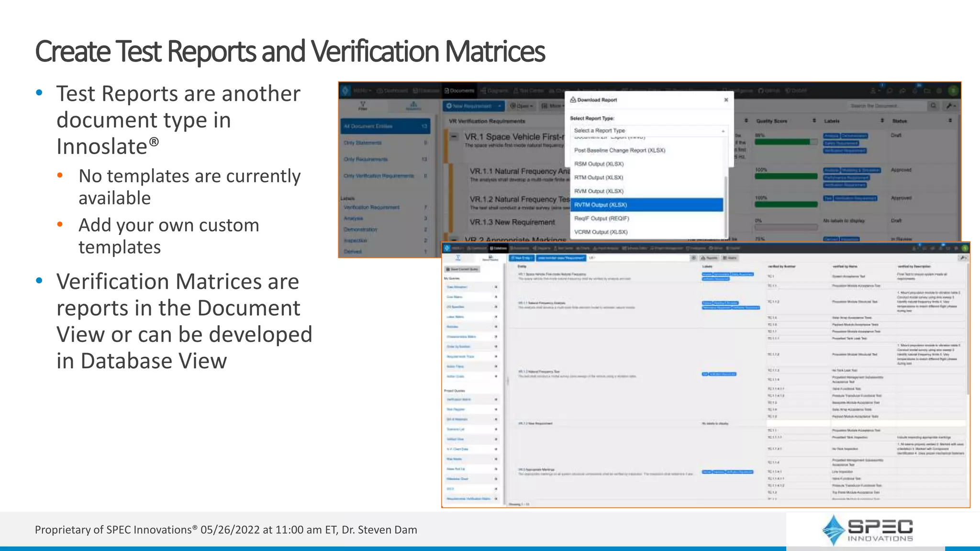Click the SPEC Innovations logo

coord(867,530)
